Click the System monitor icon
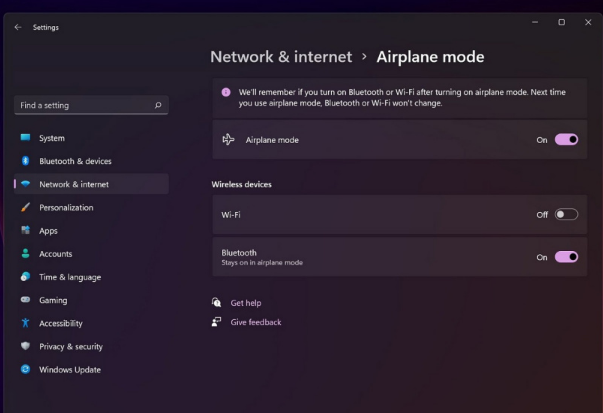Screen dimensions: 603x413 point(26,138)
